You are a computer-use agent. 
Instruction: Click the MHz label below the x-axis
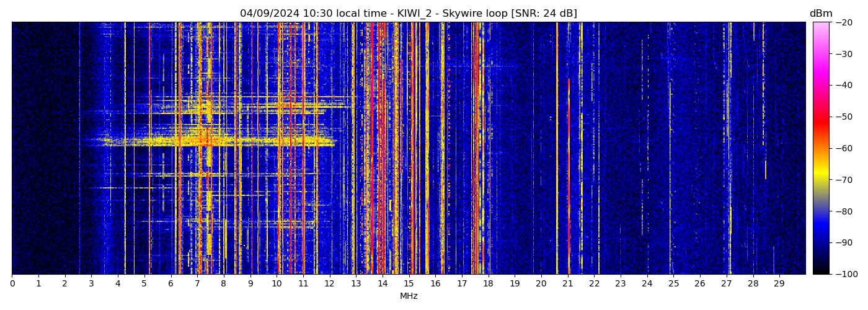pyautogui.click(x=409, y=296)
